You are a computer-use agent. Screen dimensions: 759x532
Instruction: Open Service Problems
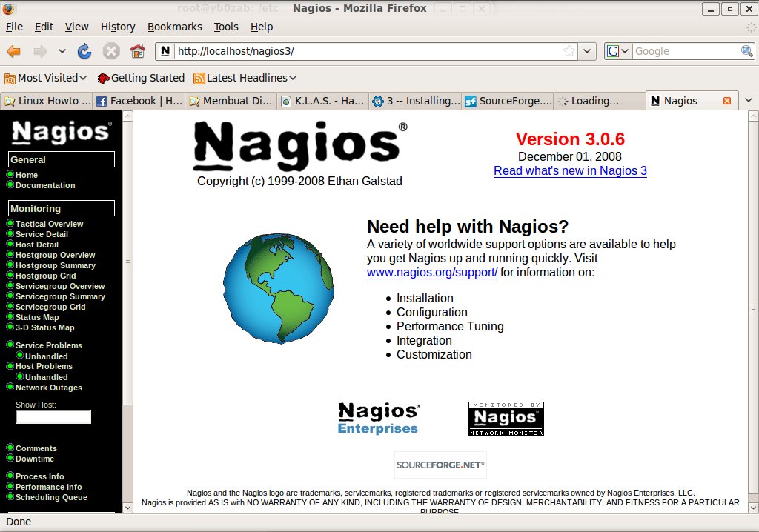(x=48, y=345)
